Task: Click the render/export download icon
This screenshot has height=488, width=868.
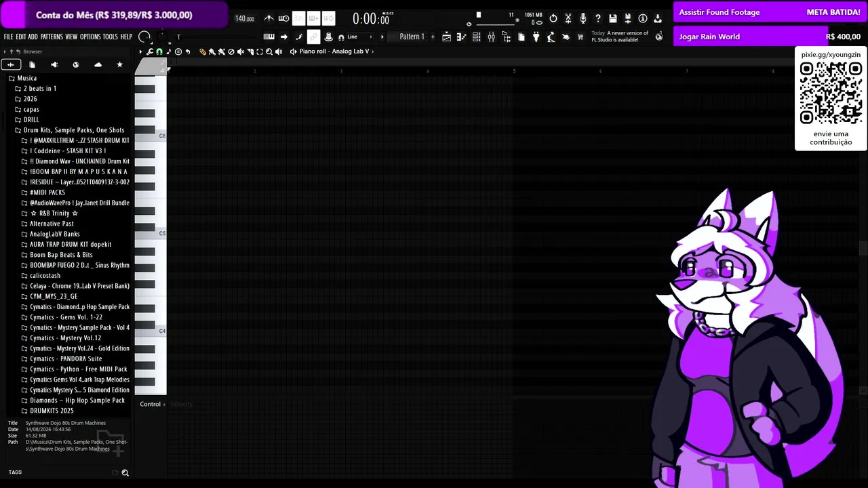Action: pyautogui.click(x=658, y=18)
